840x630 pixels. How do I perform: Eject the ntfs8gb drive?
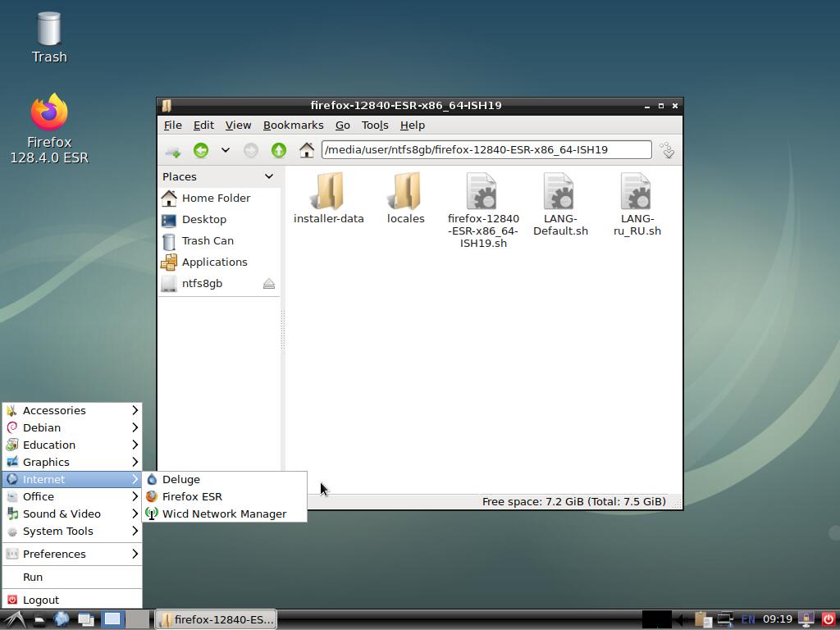pyautogui.click(x=269, y=284)
